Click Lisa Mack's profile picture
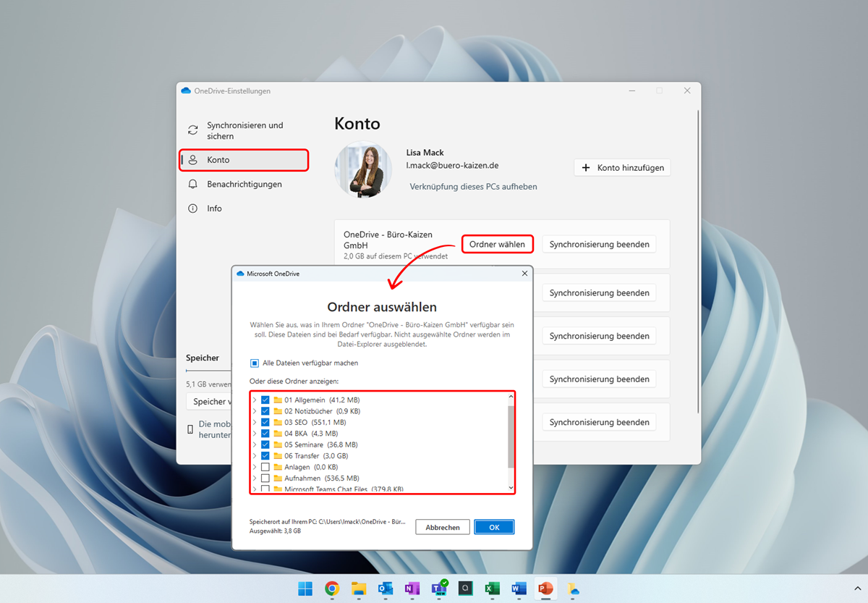This screenshot has width=868, height=603. (363, 169)
